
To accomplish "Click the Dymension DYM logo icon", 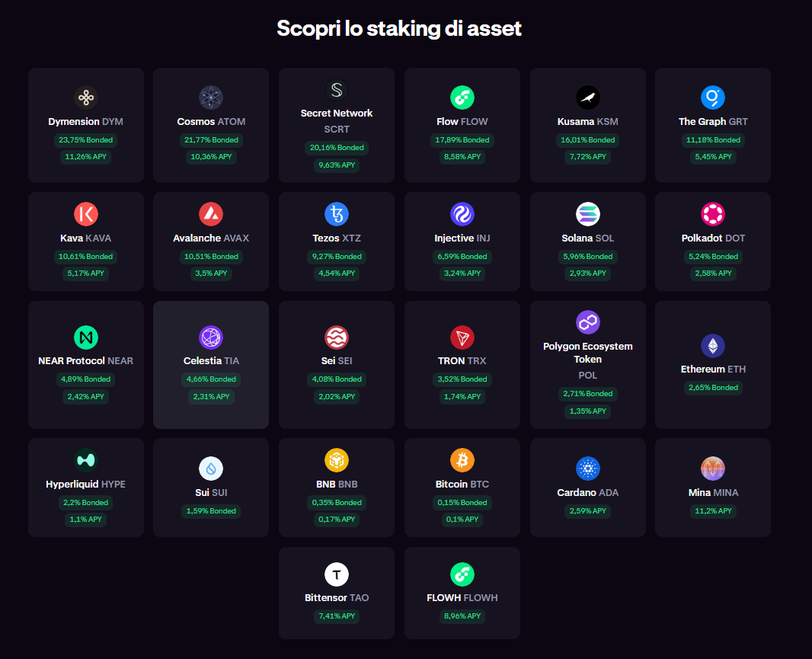I will 86,98.
